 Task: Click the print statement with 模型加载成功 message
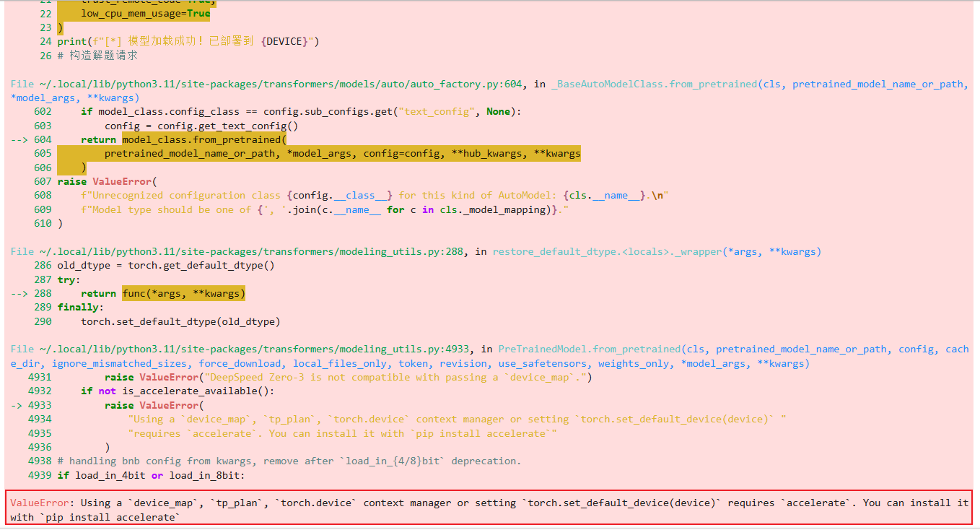(188, 41)
